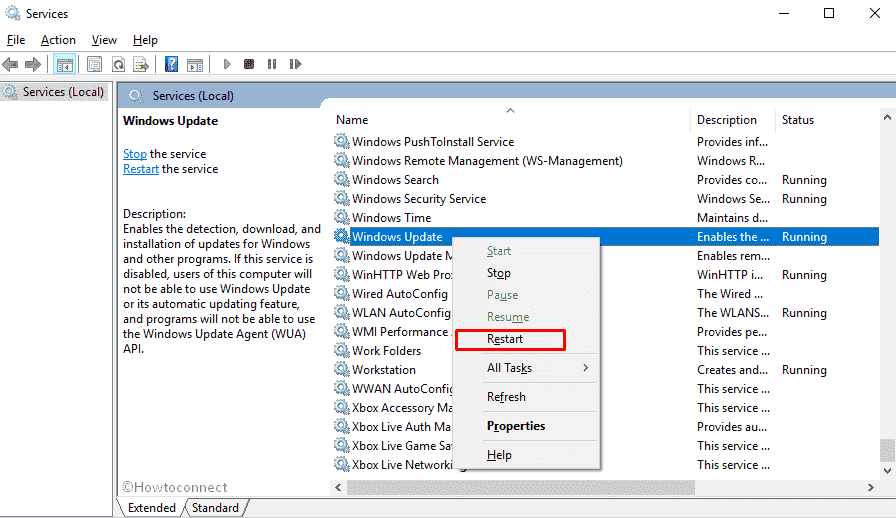896x518 pixels.
Task: Click the vertical scrollbar thumb
Action: [x=887, y=450]
